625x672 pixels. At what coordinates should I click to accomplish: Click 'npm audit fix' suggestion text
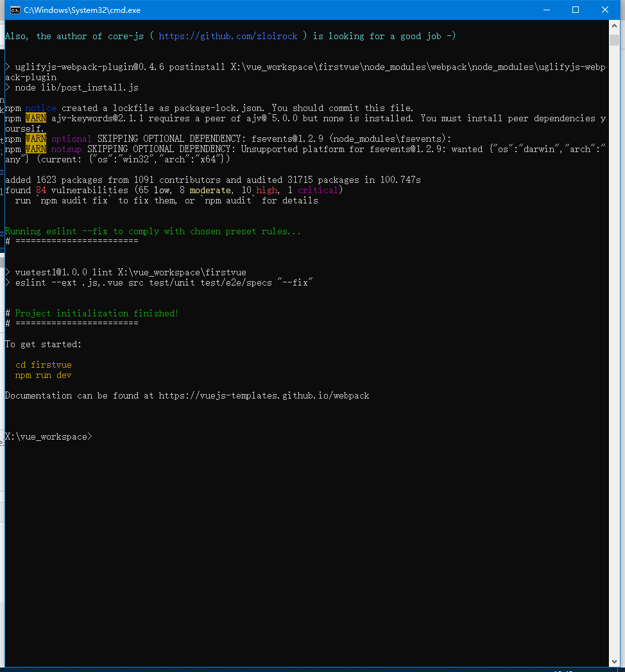[x=74, y=200]
